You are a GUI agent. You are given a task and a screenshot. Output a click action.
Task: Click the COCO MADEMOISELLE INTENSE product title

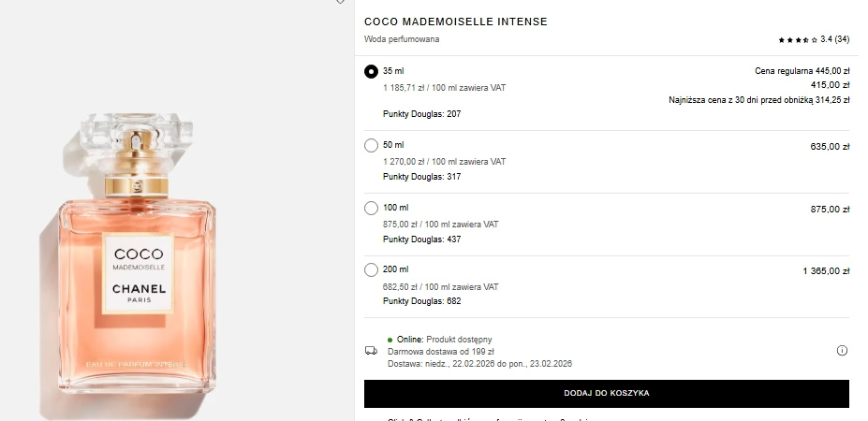pos(456,22)
